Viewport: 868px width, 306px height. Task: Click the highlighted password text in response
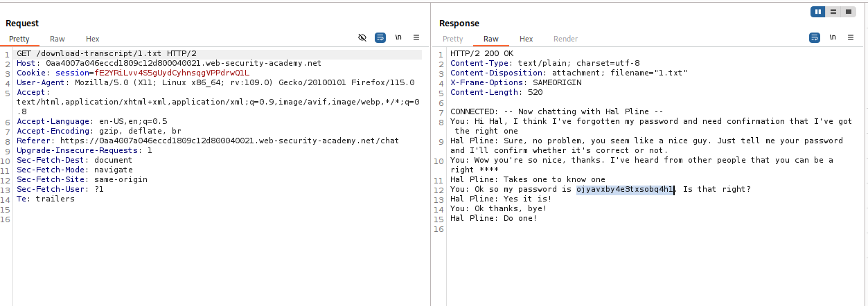click(x=625, y=190)
